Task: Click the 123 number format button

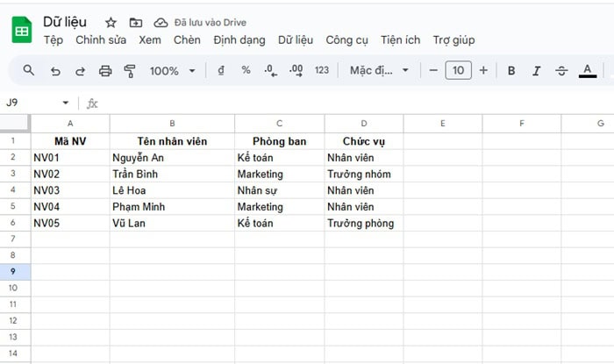Action: (322, 70)
